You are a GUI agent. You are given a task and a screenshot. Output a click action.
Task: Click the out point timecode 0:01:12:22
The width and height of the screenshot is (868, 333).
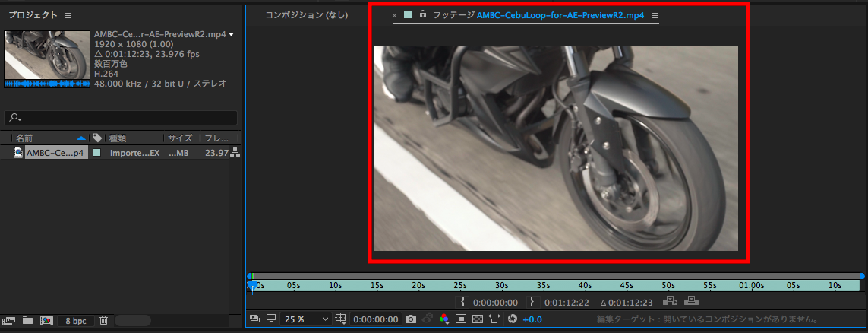pos(567,303)
